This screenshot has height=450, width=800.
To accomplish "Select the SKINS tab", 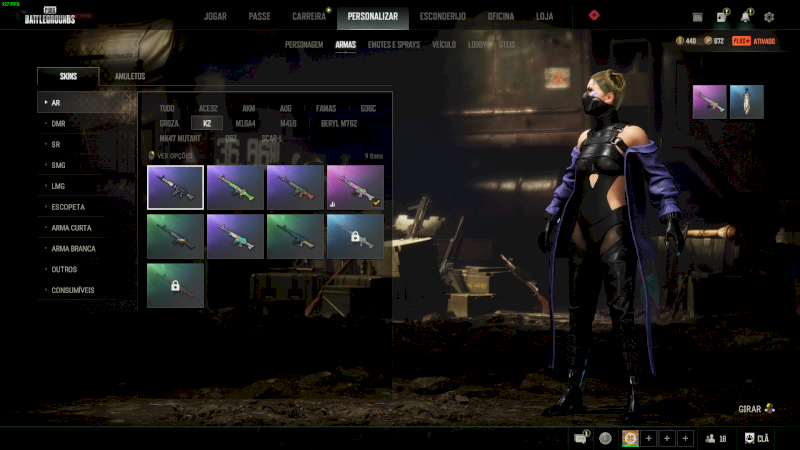I will (68, 77).
